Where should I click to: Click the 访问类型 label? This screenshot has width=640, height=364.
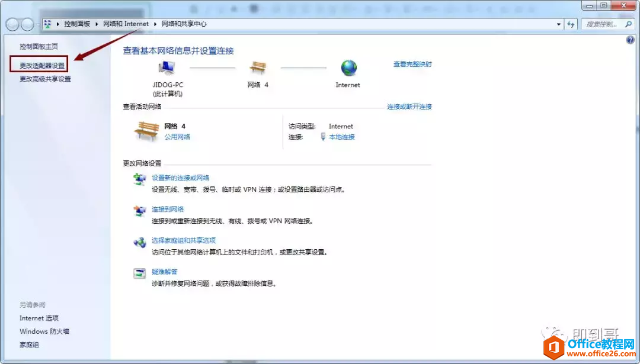coord(302,126)
